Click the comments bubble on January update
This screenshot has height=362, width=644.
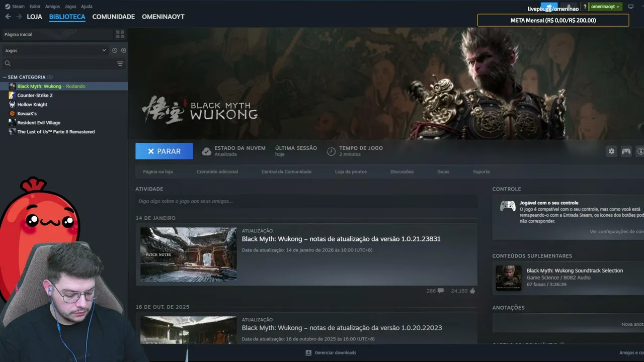point(441,291)
